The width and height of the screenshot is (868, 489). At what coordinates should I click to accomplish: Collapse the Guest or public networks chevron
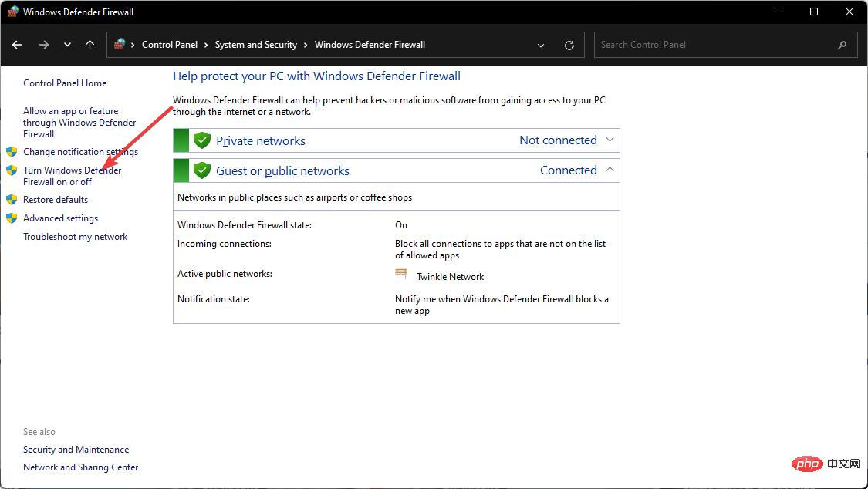(610, 170)
